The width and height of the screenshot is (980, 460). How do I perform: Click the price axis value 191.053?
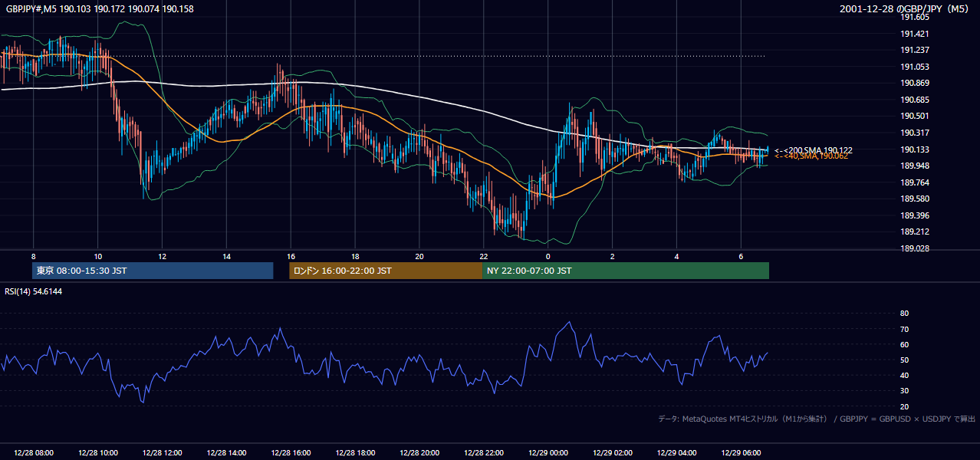tap(915, 67)
